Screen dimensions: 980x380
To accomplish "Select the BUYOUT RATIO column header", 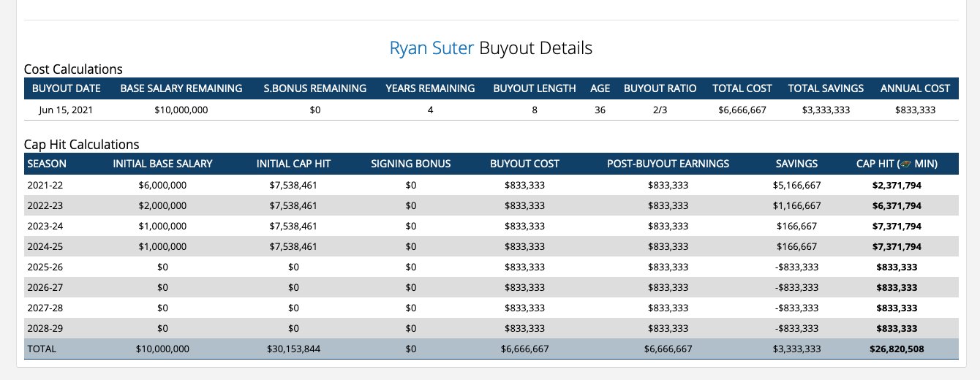I will [x=660, y=88].
